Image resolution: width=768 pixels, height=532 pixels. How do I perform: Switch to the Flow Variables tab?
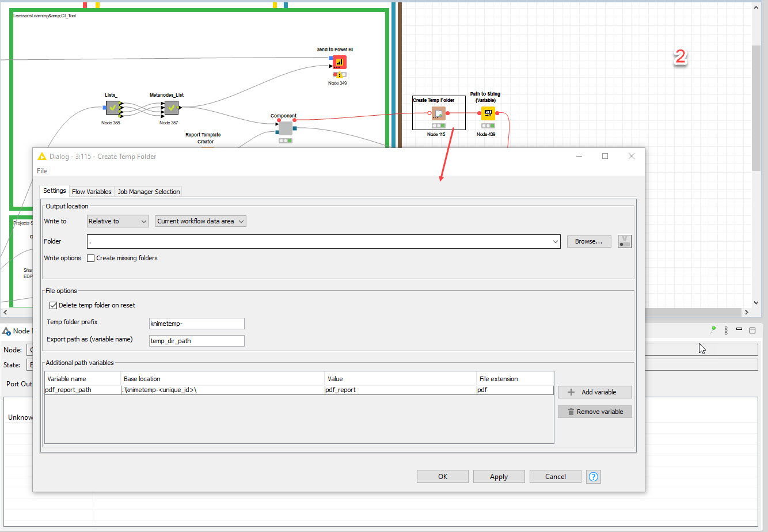pos(91,191)
